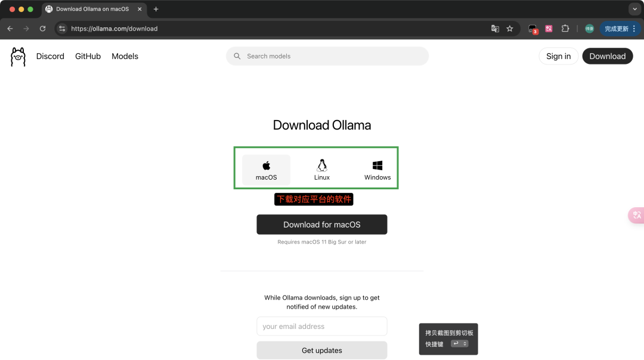Click the browser forward arrow

tap(26, 29)
